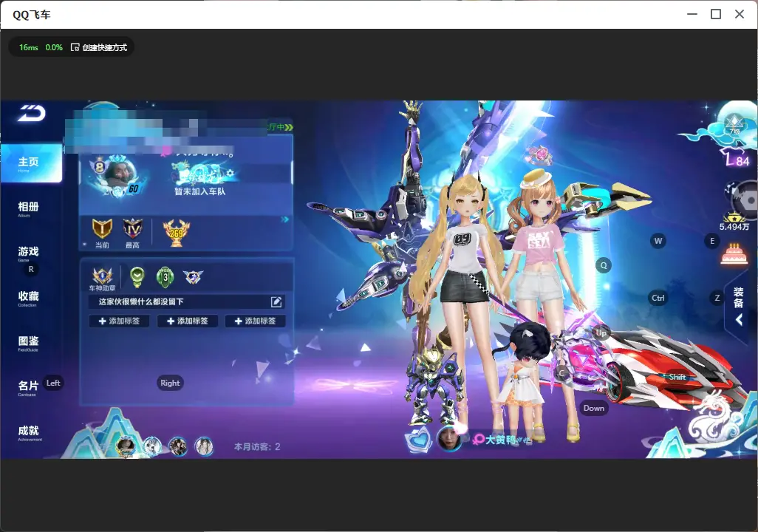This screenshot has height=532, width=758.
Task: Click the partner avatar beside 大黄鸭
Action: [449, 439]
